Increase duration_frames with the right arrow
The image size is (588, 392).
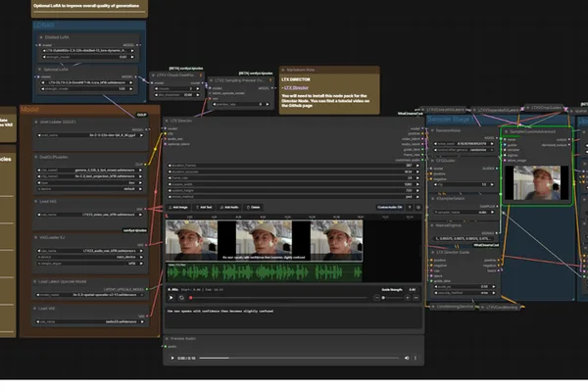[x=417, y=165]
